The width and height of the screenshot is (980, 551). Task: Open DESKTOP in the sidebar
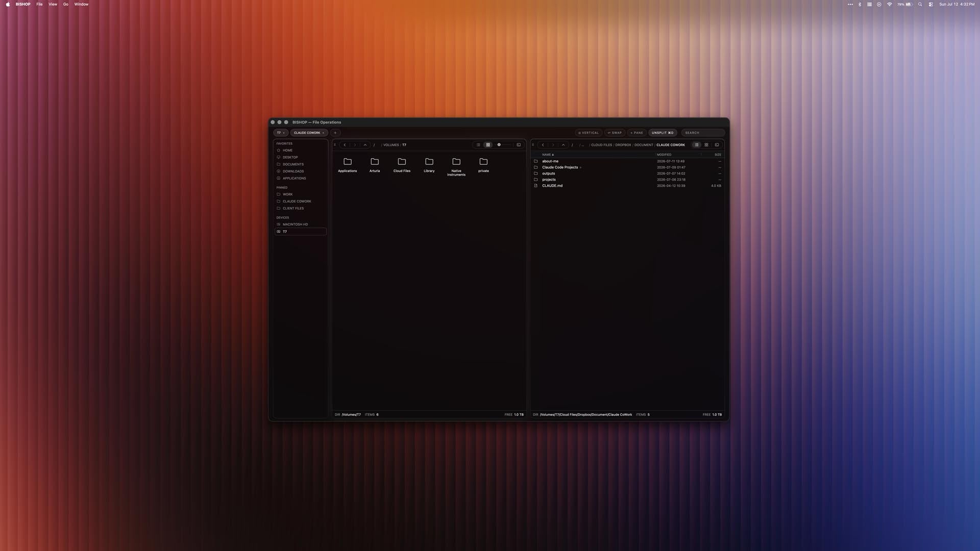[x=300, y=157]
